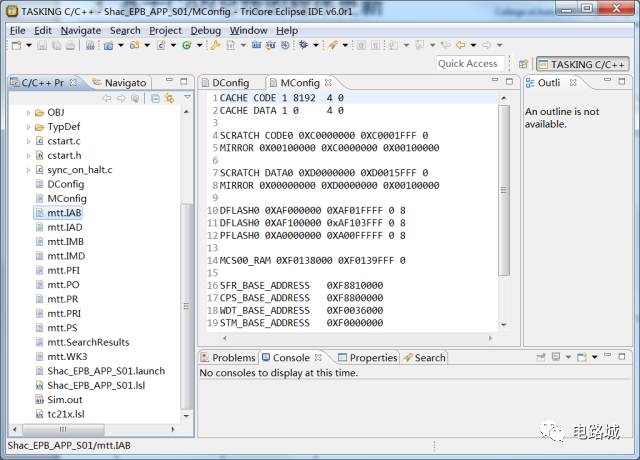640x460 pixels.
Task: Expand the TypDef folder
Action: (x=28, y=127)
